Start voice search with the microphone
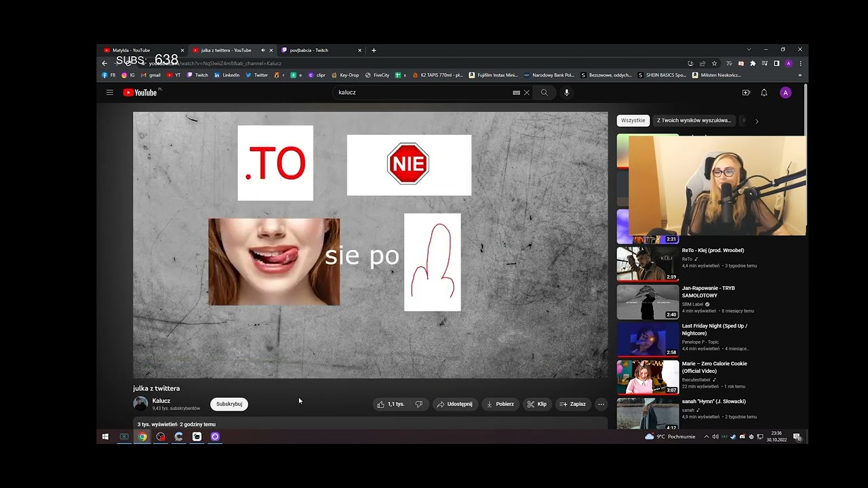 pyautogui.click(x=567, y=93)
